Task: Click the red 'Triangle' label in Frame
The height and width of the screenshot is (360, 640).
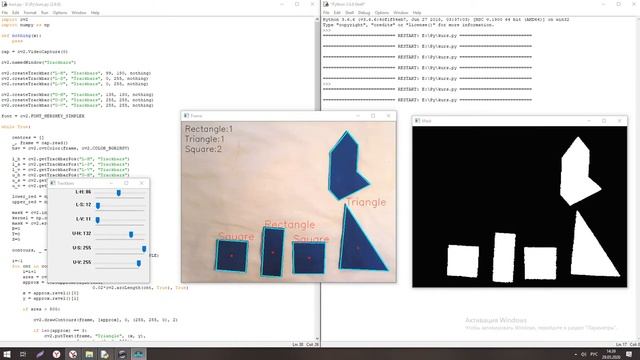Action: coord(366,202)
